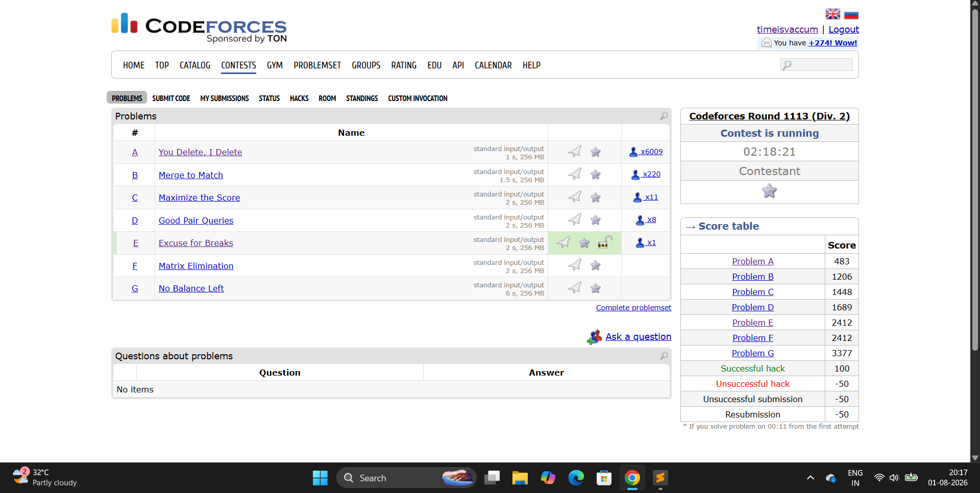980x493 pixels.
Task: Submit problem D via paper plane icon
Action: coord(575,220)
